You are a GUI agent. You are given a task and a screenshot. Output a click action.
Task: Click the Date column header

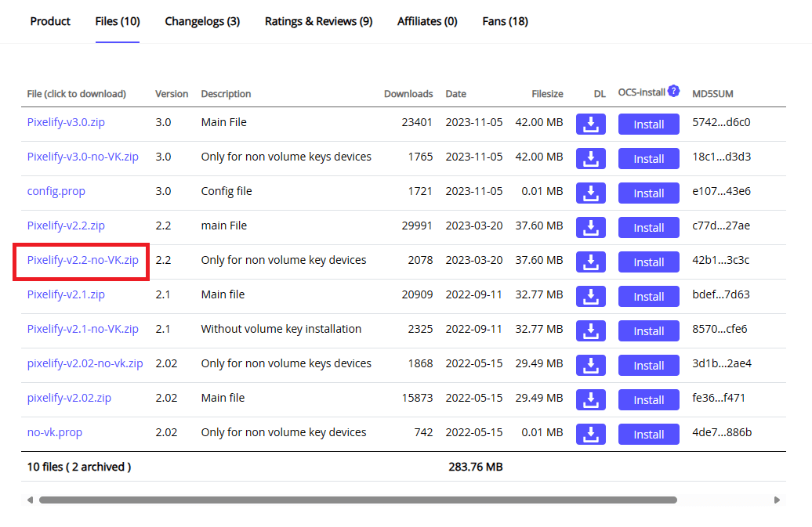point(455,94)
